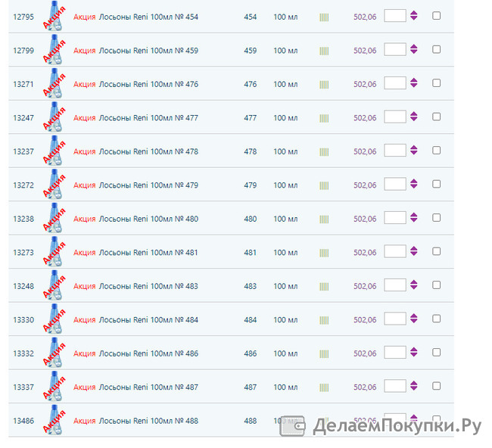Screen dimensions: 492x448
Task: Increase quantity with up arrow for № 454
Action: 414,13
